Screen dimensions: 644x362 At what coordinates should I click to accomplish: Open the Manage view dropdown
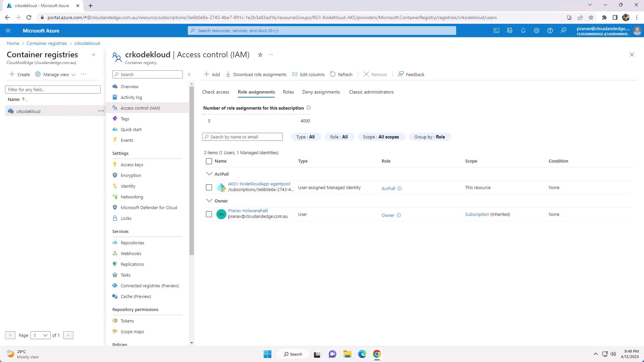coord(56,74)
